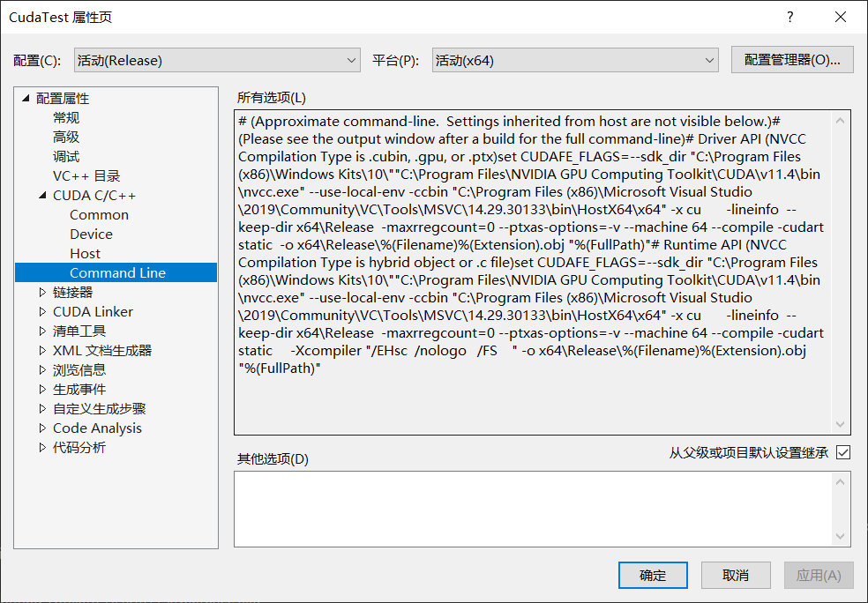This screenshot has width=868, height=603.
Task: Select the 自定义生成步骤 item label
Action: (x=99, y=408)
